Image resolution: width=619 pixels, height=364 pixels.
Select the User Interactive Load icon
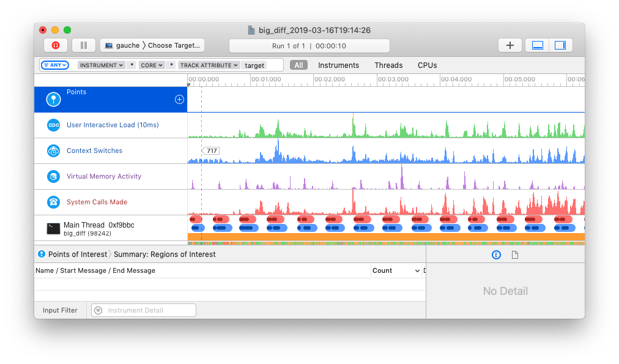click(53, 125)
